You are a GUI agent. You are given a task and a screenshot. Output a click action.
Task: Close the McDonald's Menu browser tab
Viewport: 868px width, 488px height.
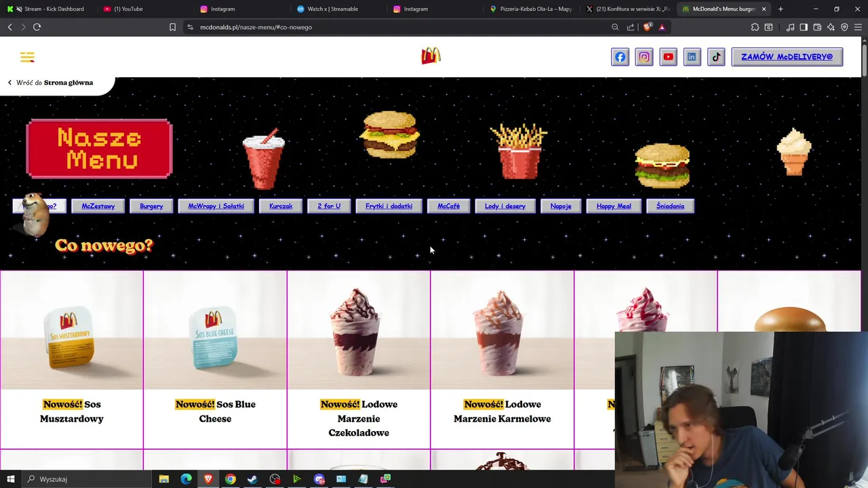764,9
